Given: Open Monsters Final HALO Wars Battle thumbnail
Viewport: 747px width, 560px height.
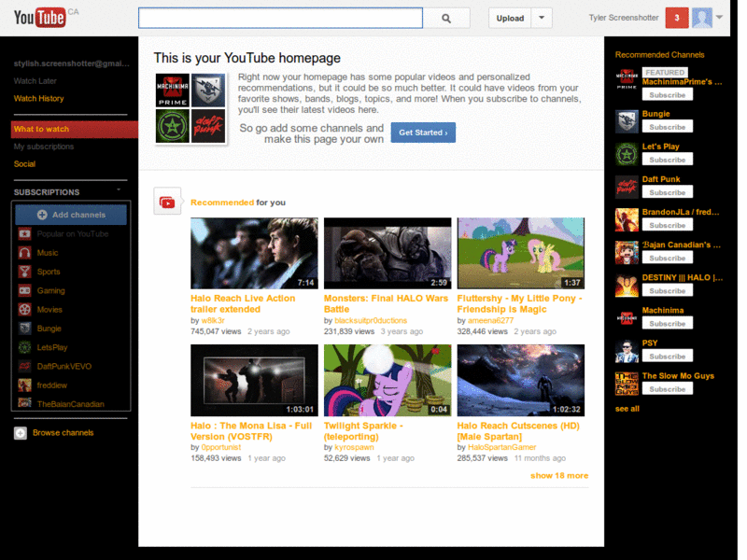Looking at the screenshot, I should pyautogui.click(x=388, y=253).
